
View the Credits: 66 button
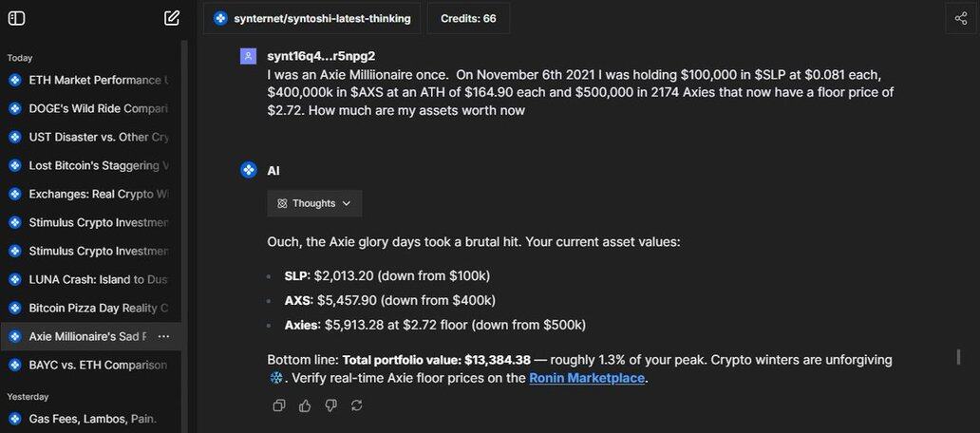(468, 18)
